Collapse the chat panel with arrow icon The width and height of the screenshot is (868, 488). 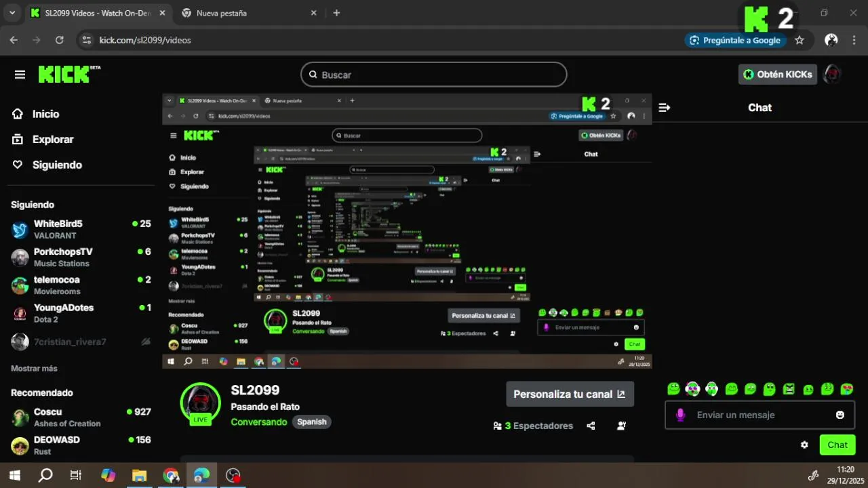click(x=665, y=107)
